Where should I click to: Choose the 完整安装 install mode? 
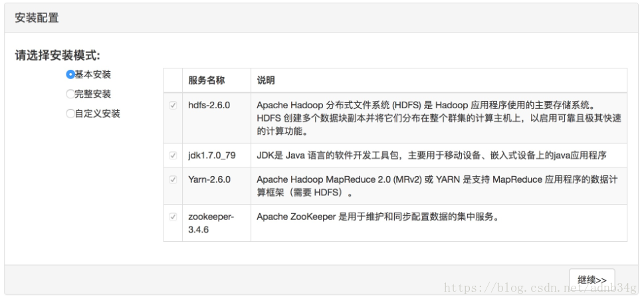point(70,94)
